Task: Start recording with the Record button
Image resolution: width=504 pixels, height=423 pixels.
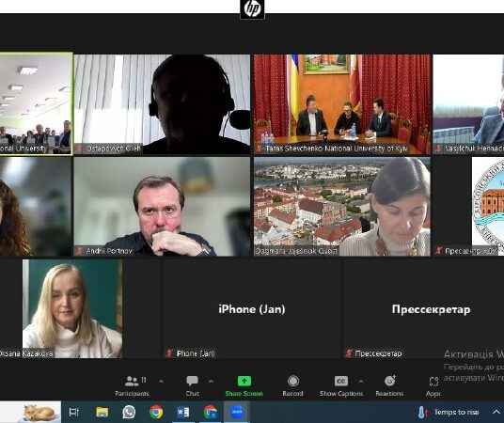Action: [292, 386]
